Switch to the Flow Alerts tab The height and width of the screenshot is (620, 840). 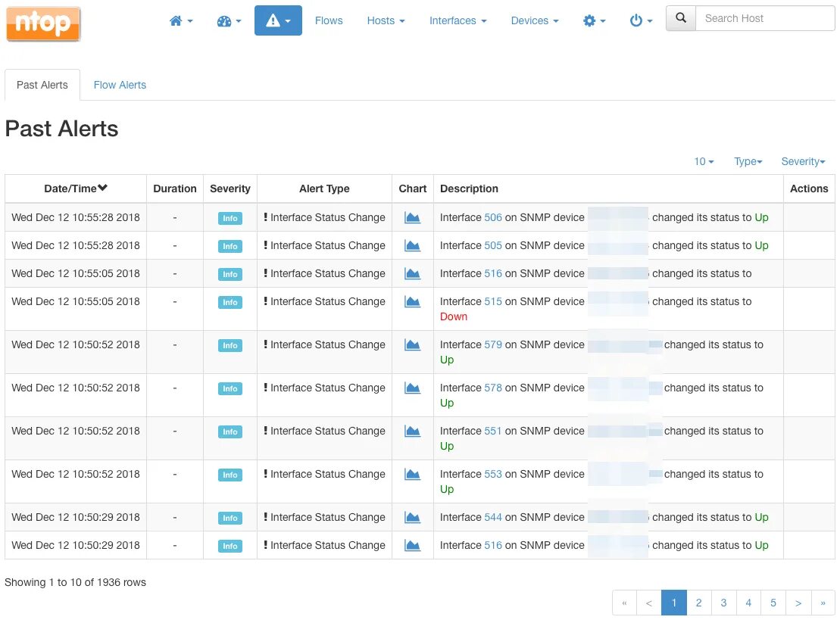click(x=120, y=85)
